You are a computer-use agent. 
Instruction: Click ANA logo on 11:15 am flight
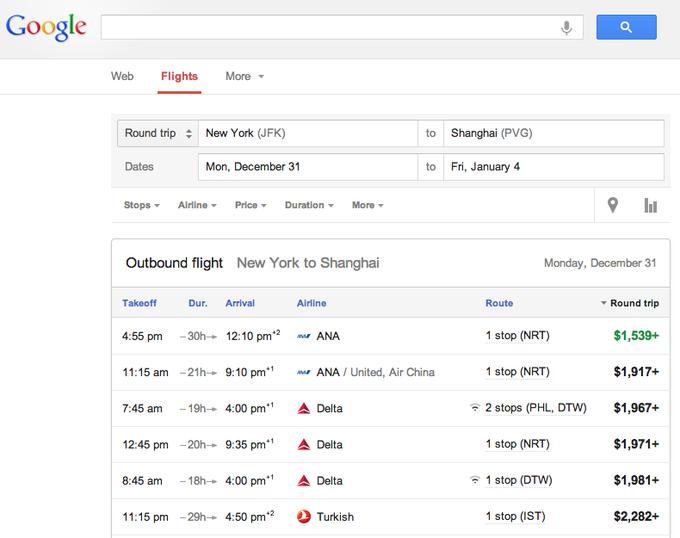304,372
